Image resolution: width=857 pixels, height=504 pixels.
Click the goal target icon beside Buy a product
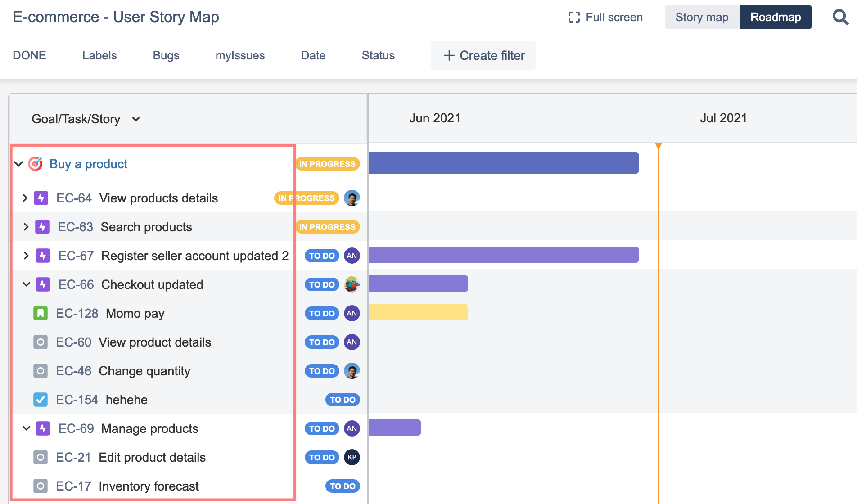point(36,164)
